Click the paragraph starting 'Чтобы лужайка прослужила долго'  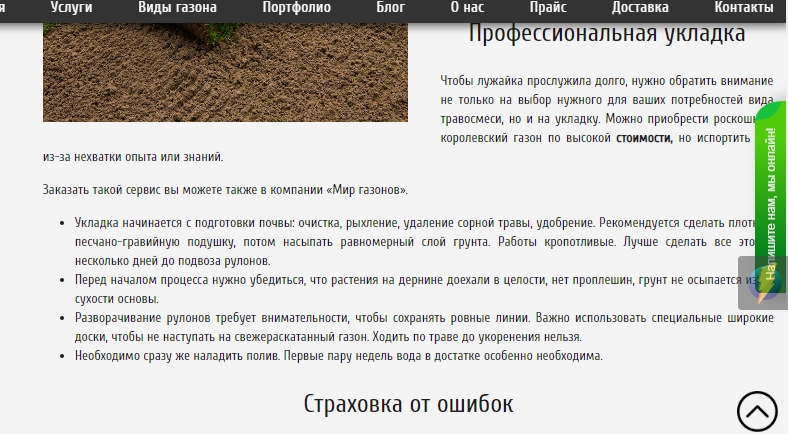coord(607,109)
